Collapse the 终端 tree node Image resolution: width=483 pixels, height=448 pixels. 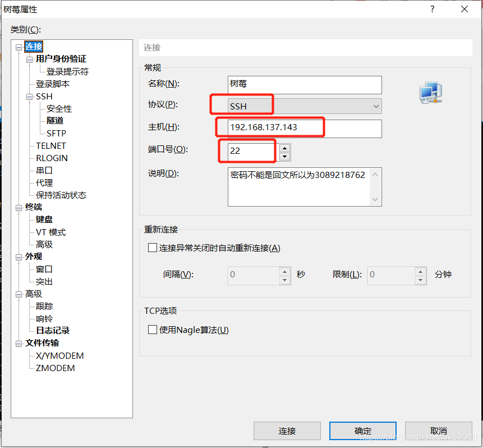tap(19, 208)
